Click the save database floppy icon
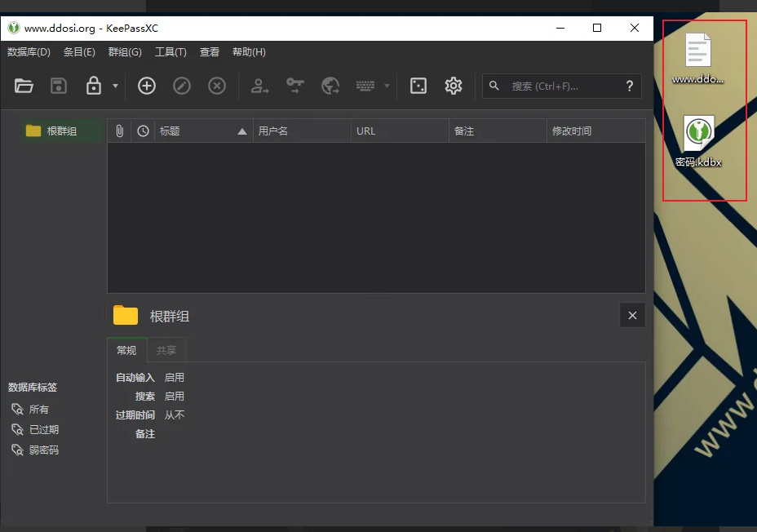This screenshot has height=532, width=757. point(59,86)
